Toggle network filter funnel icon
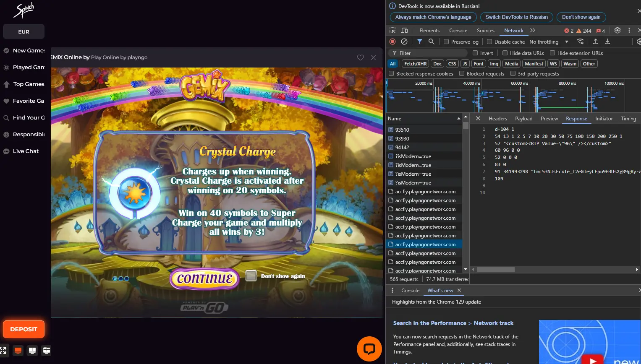 coord(419,42)
